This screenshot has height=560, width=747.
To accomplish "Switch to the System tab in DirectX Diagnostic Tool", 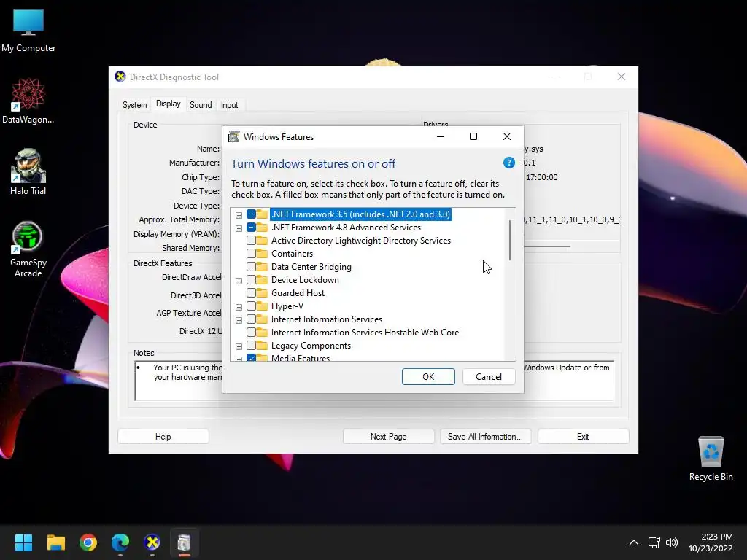I will [134, 105].
